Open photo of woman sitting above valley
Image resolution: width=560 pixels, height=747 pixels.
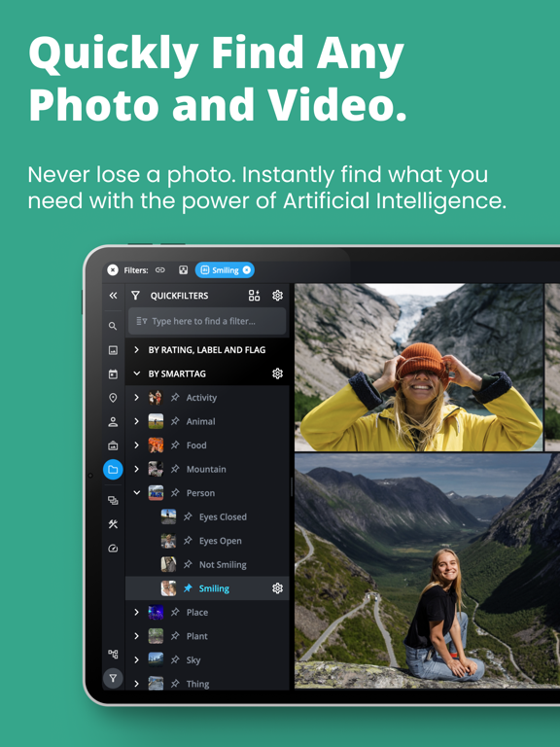(x=427, y=571)
